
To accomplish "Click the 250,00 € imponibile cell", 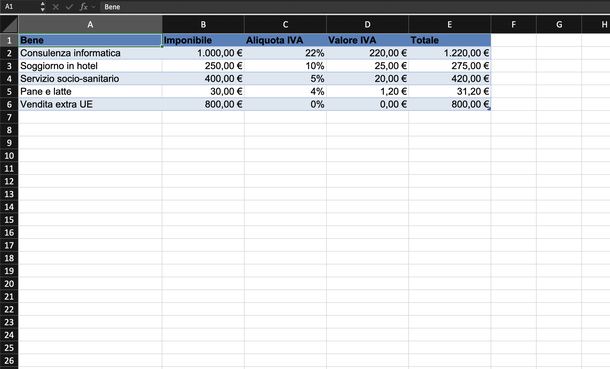I will [x=203, y=66].
